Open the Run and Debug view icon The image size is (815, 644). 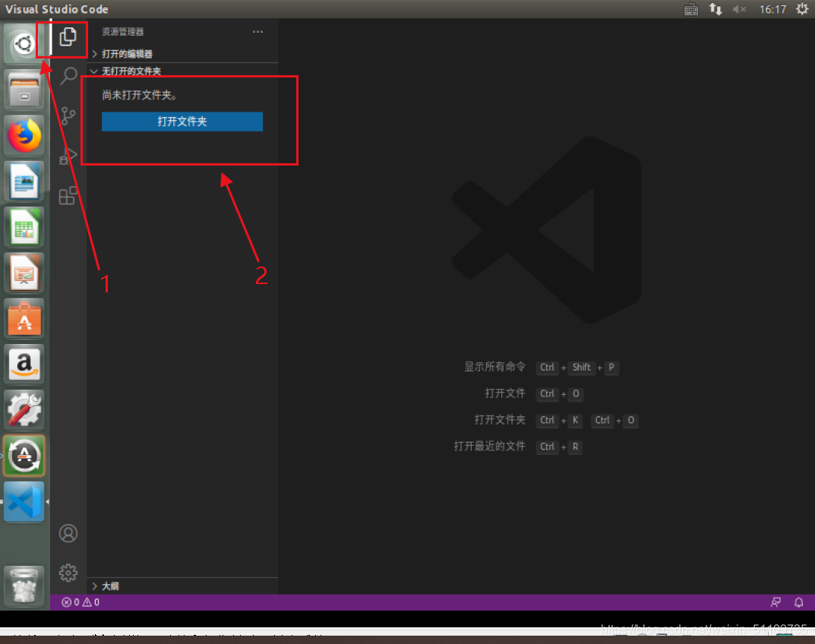click(x=68, y=156)
